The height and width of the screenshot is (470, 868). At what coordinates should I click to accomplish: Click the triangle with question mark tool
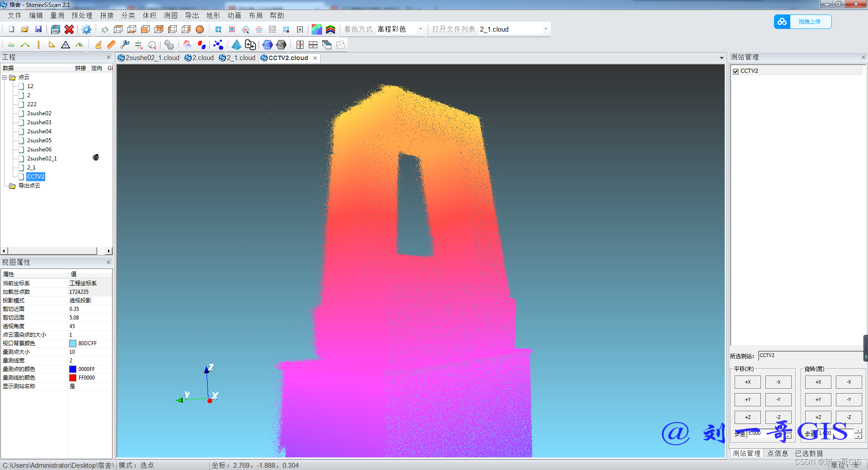tap(66, 45)
